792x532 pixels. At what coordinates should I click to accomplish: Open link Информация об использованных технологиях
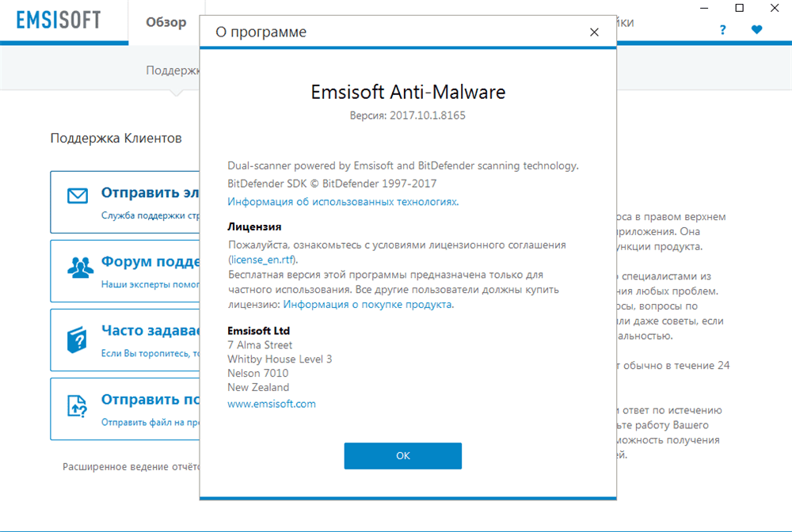point(343,202)
